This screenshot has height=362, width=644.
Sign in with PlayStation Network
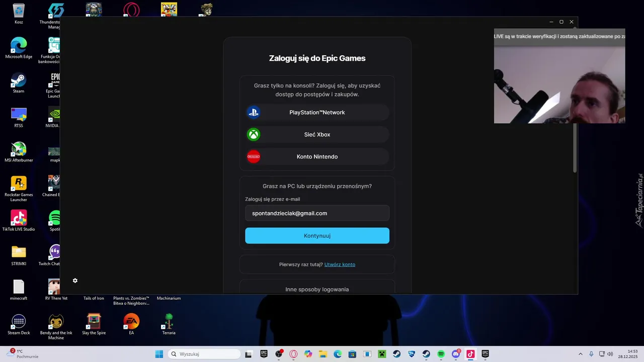click(x=317, y=113)
